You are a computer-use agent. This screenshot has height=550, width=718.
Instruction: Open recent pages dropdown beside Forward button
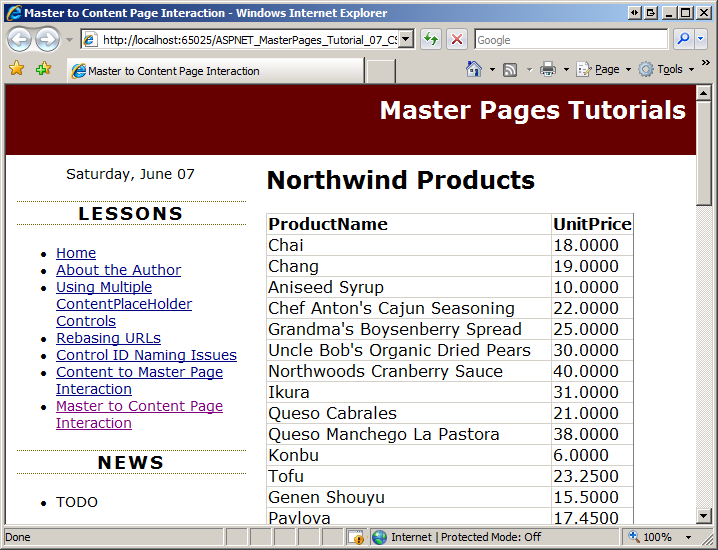click(70, 40)
